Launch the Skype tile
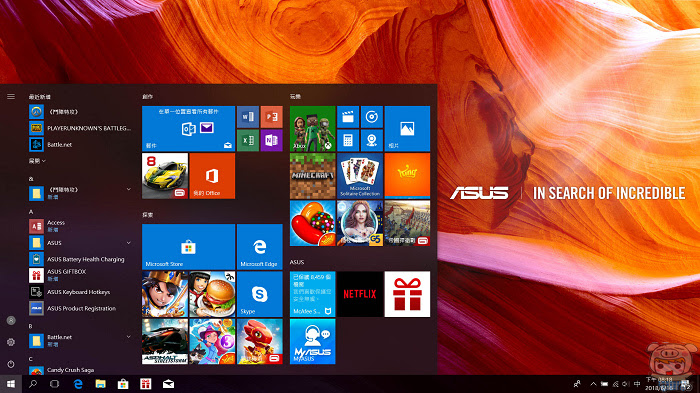 point(259,294)
